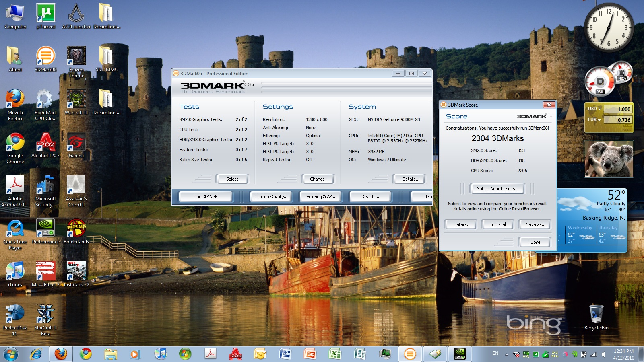The image size is (644, 362).
Task: Click Submit Your Results button
Action: [497, 189]
